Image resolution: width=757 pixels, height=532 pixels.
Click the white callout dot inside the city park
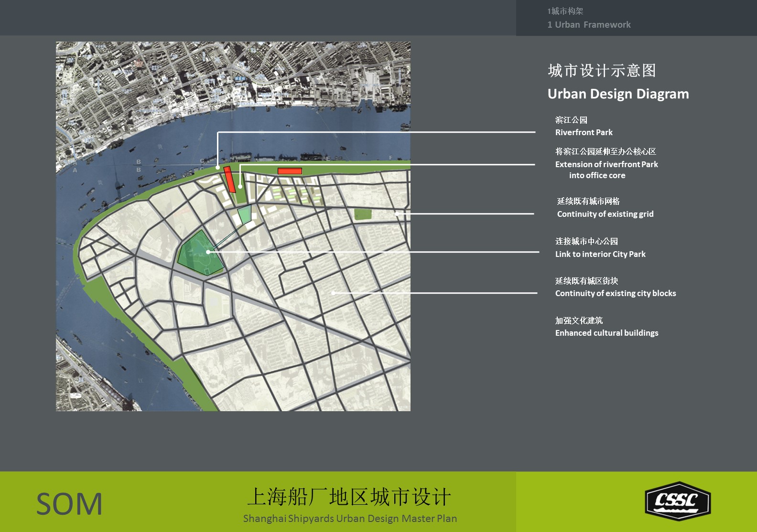point(208,252)
